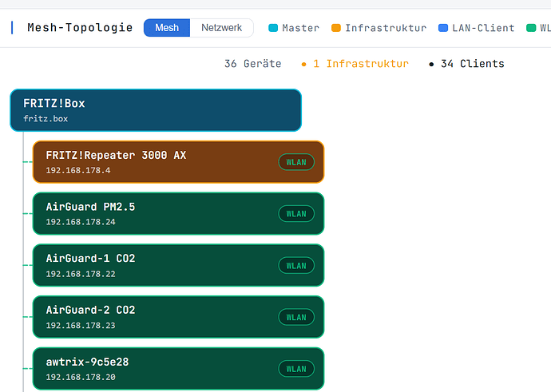Select the awtrix-9c5e28 device card
This screenshot has width=551, height=392.
coord(179,369)
